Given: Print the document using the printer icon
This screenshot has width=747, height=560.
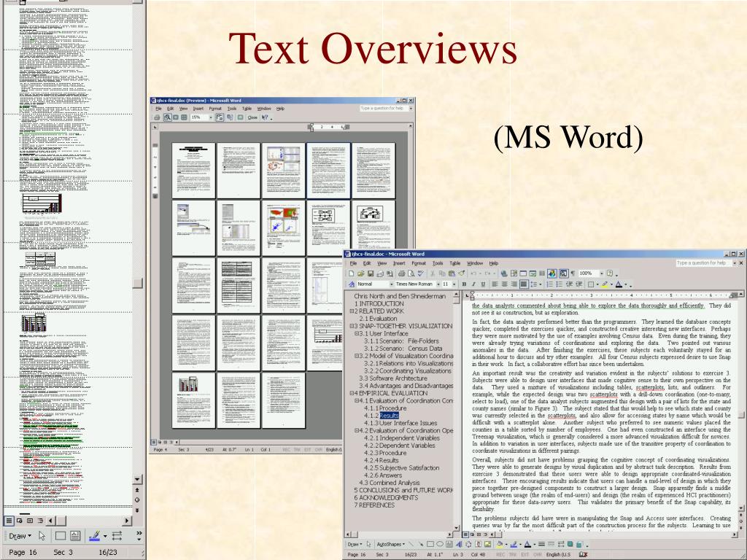Looking at the screenshot, I should tap(401, 274).
